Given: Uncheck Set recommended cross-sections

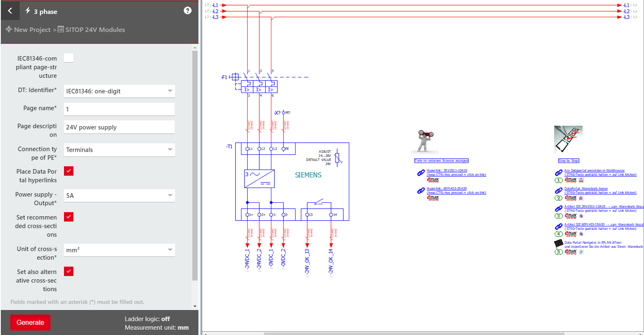Looking at the screenshot, I should pyautogui.click(x=69, y=217).
